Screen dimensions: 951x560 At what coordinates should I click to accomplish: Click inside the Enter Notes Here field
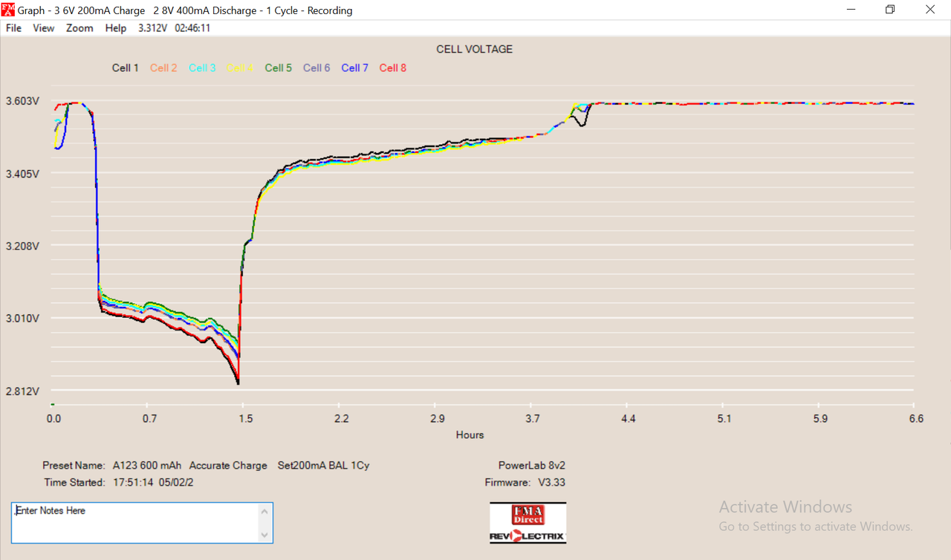(135, 522)
